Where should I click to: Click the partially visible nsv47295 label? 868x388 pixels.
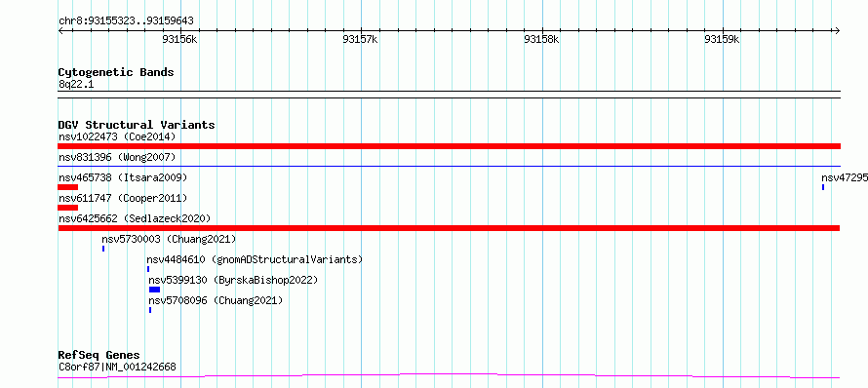click(845, 177)
